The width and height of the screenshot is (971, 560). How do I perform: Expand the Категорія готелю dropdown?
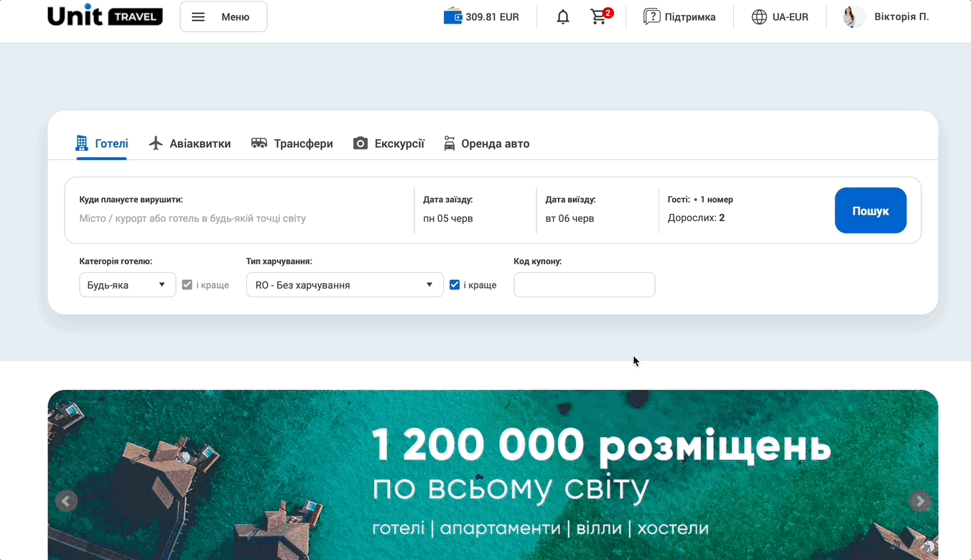127,285
